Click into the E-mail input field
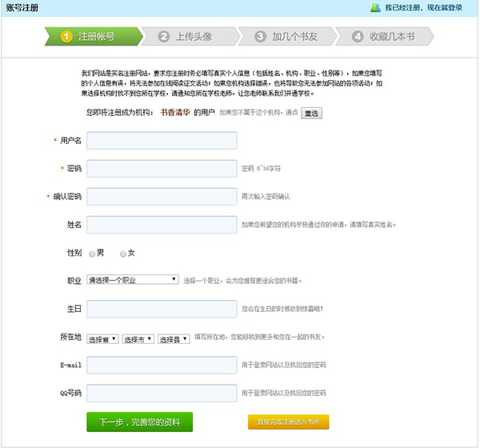Viewport: 480px width, 448px height. pyautogui.click(x=162, y=365)
